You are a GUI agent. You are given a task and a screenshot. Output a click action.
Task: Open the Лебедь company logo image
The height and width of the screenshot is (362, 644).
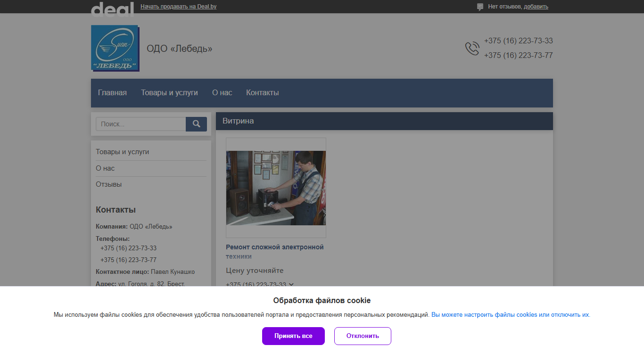tap(115, 48)
